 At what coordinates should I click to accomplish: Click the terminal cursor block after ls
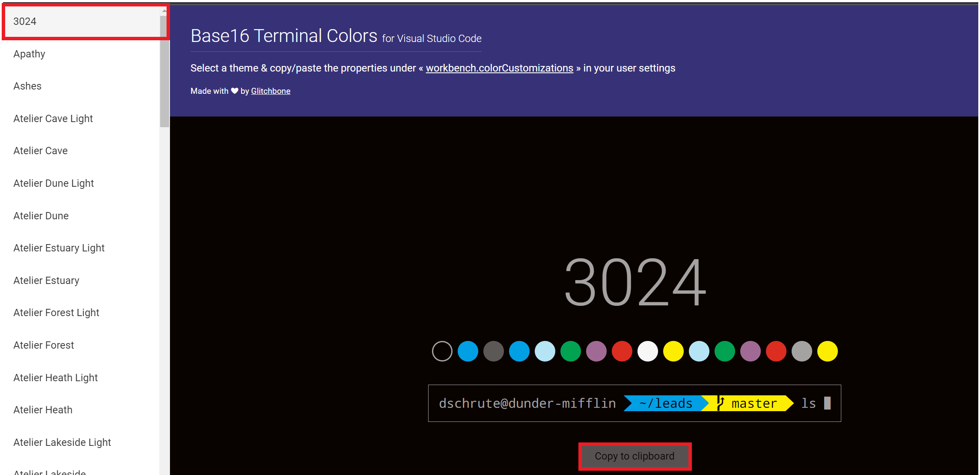tap(827, 403)
